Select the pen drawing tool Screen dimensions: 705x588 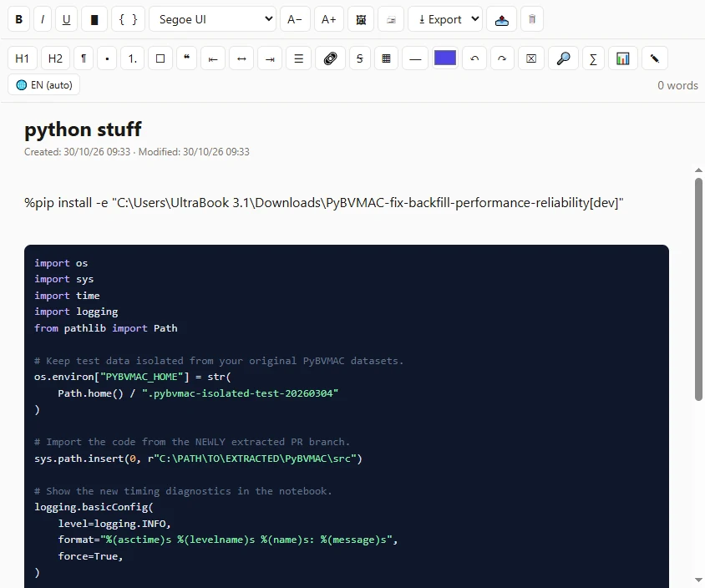point(655,58)
